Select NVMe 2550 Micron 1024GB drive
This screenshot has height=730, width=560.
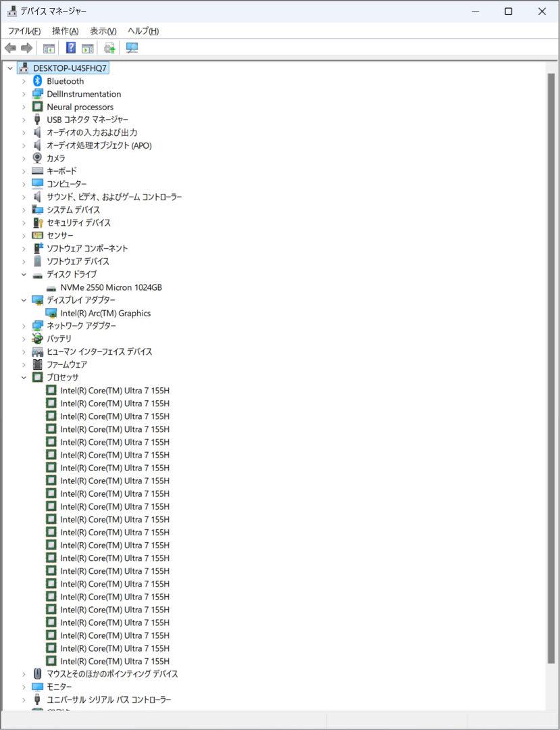[111, 287]
